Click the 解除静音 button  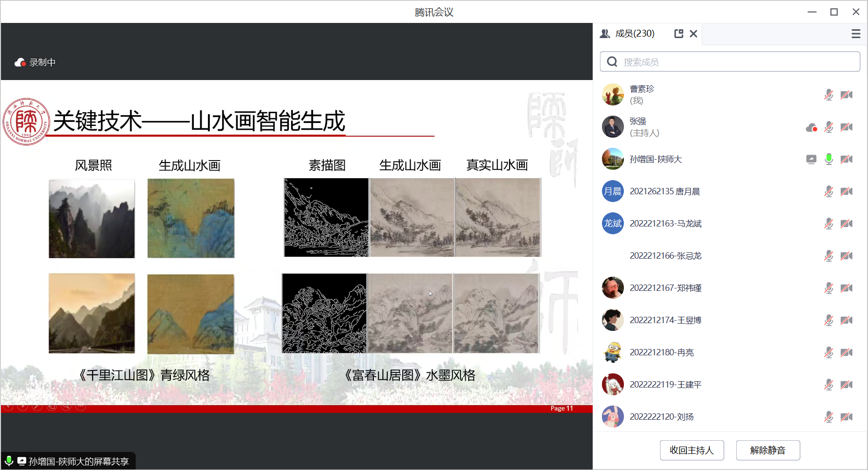coord(768,450)
